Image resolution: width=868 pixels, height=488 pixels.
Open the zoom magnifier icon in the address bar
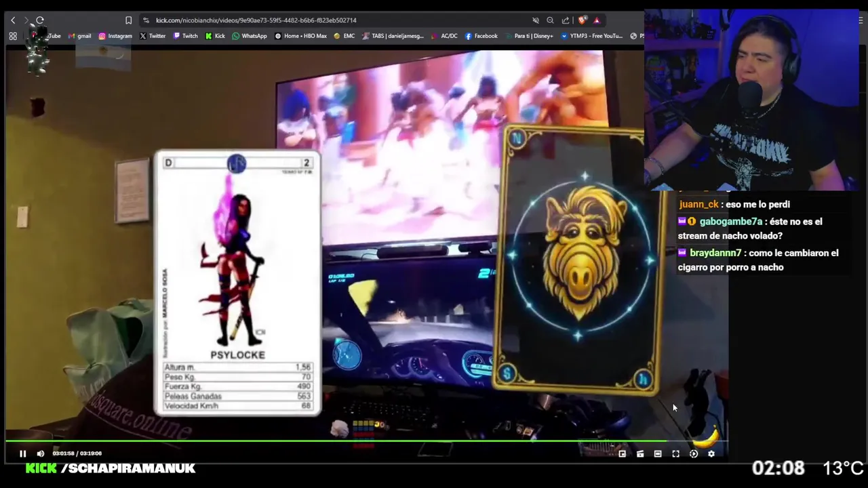pos(550,20)
